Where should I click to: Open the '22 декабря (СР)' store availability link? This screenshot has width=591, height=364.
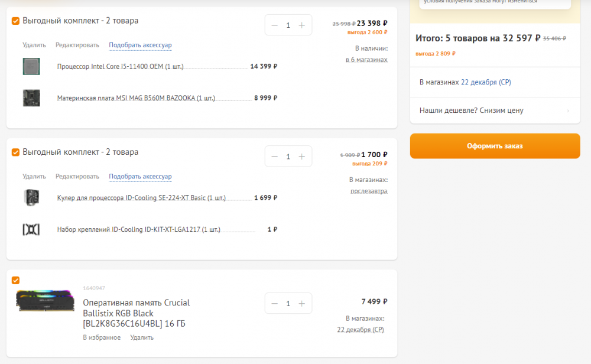point(486,82)
